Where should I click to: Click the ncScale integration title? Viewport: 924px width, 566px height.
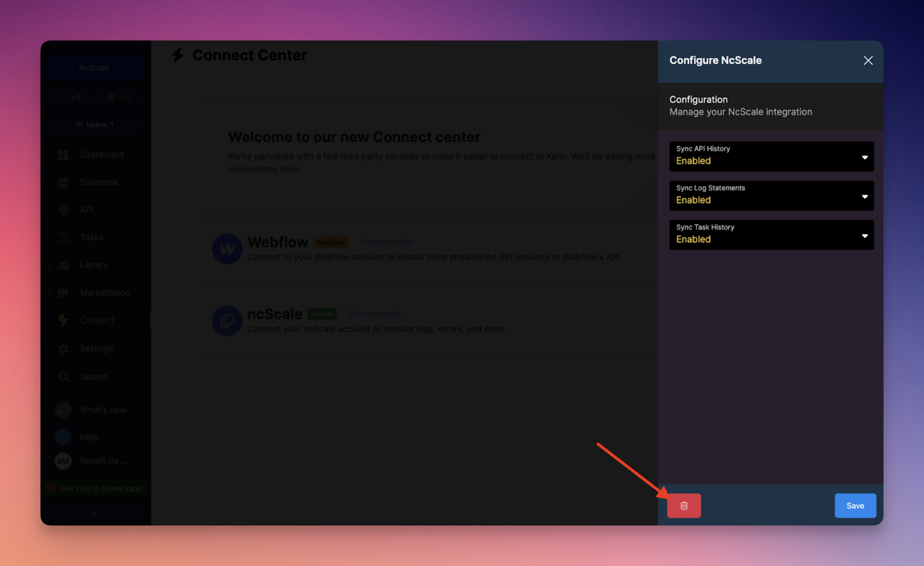275,314
